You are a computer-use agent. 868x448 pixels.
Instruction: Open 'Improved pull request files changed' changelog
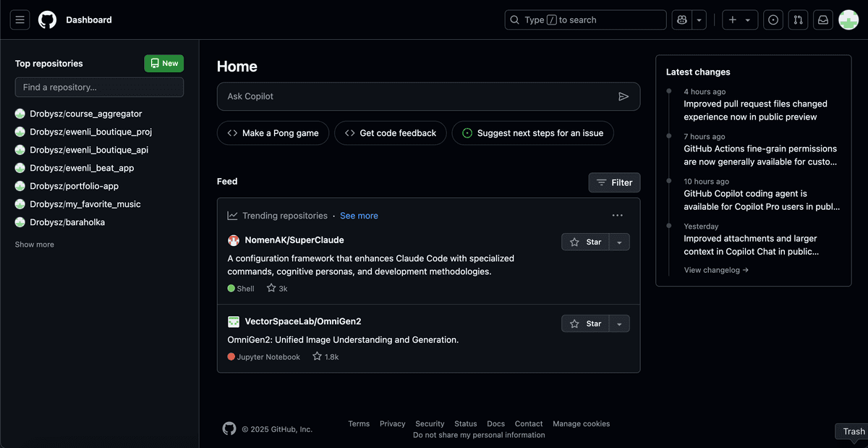(756, 111)
